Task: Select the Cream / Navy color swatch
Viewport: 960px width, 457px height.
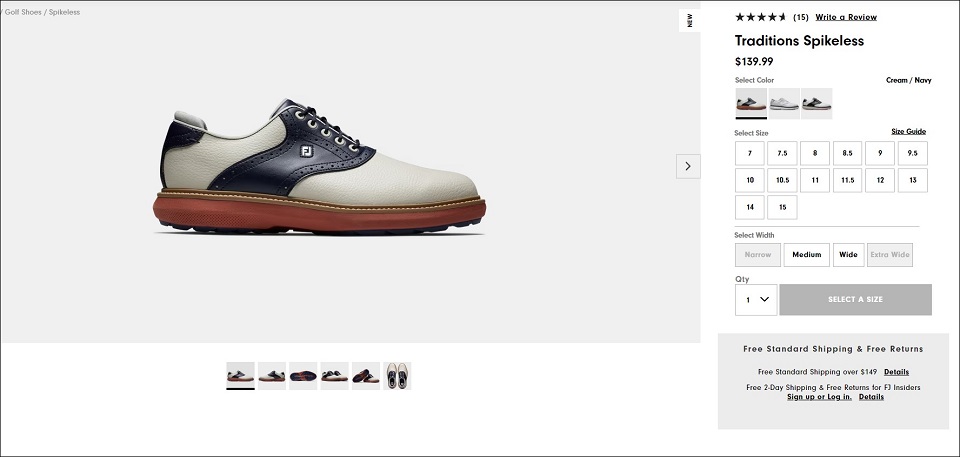Action: pyautogui.click(x=751, y=103)
